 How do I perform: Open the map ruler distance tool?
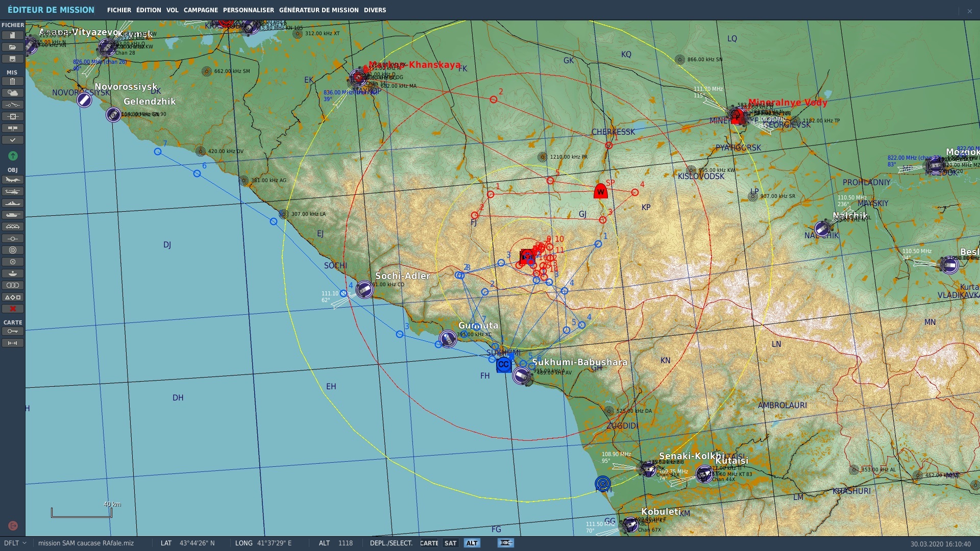[x=12, y=343]
